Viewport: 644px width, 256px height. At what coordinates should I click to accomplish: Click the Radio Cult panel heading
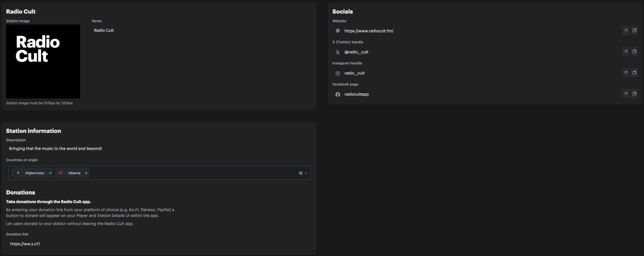click(21, 12)
